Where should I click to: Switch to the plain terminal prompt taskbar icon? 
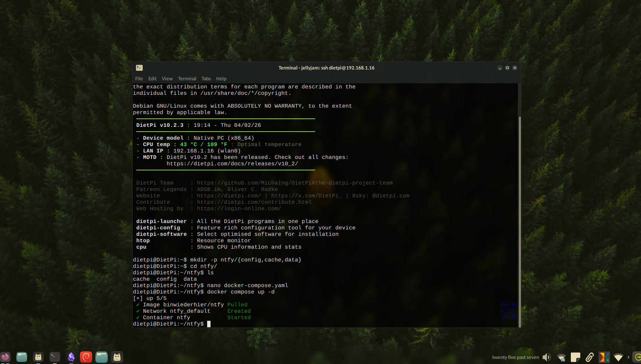pyautogui.click(x=54, y=357)
